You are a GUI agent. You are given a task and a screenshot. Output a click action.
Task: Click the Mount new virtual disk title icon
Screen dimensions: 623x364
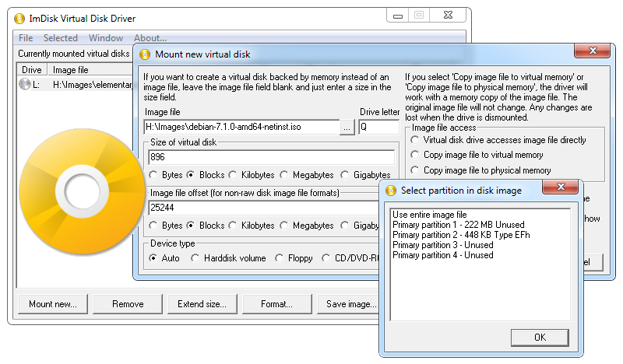point(145,54)
